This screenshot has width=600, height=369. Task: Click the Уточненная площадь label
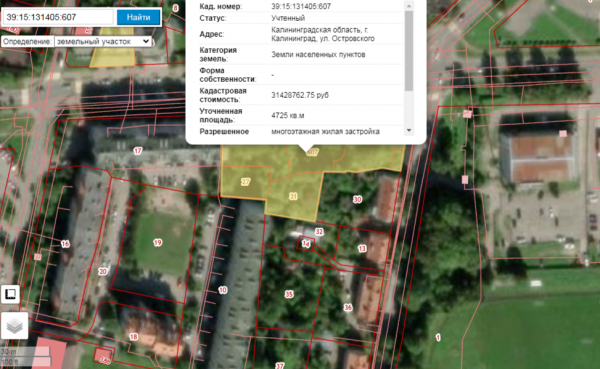point(221,115)
